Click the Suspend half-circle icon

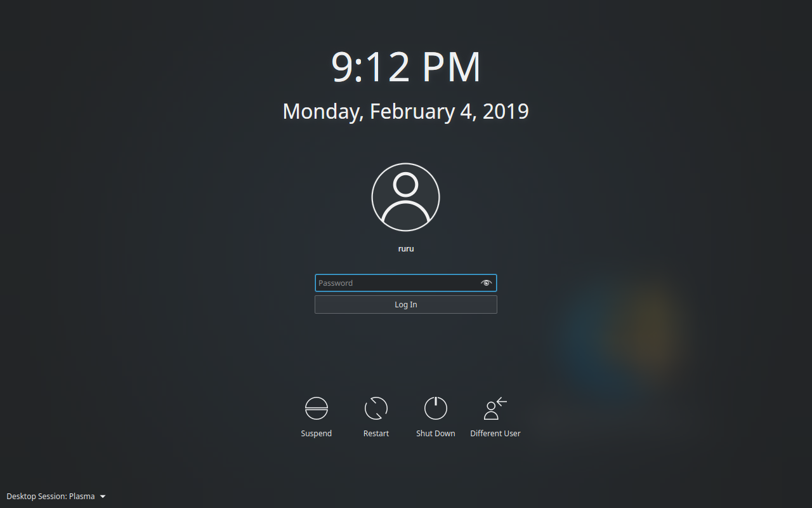316,408
